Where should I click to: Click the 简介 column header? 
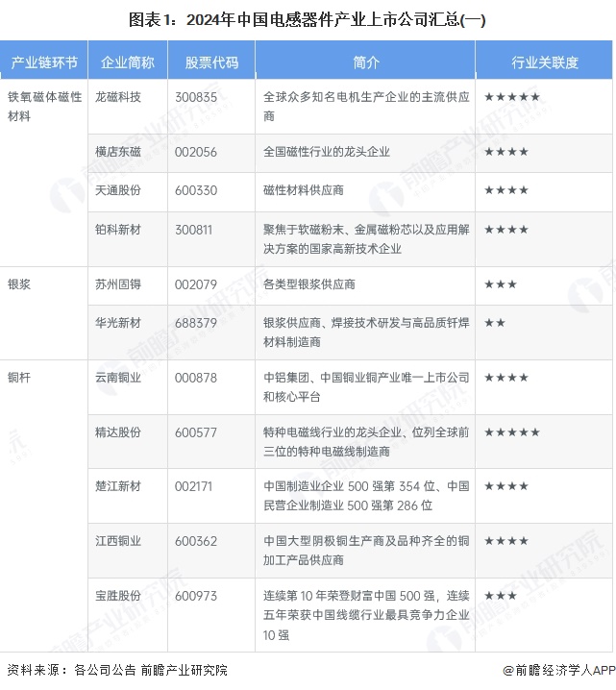[x=365, y=62]
